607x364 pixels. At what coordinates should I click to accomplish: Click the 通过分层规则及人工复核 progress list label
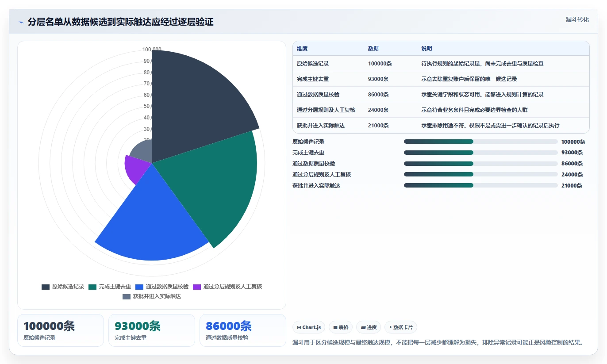tap(322, 175)
